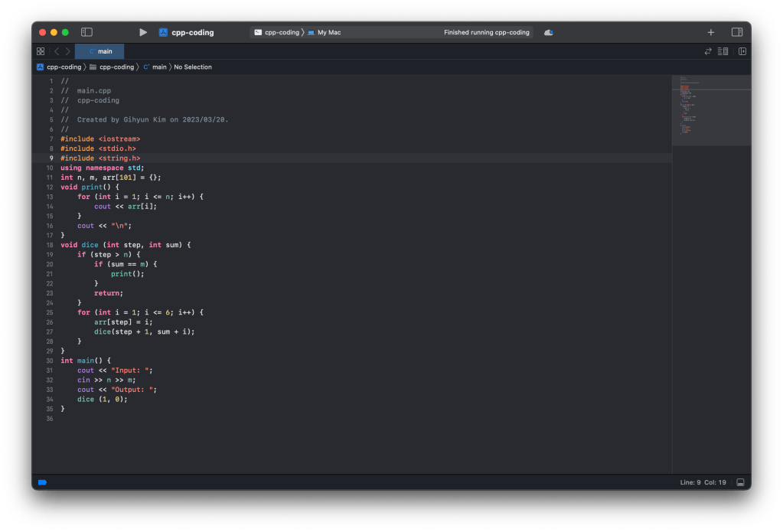Go back with the left arrow
Image resolution: width=783 pixels, height=532 pixels.
(x=57, y=51)
